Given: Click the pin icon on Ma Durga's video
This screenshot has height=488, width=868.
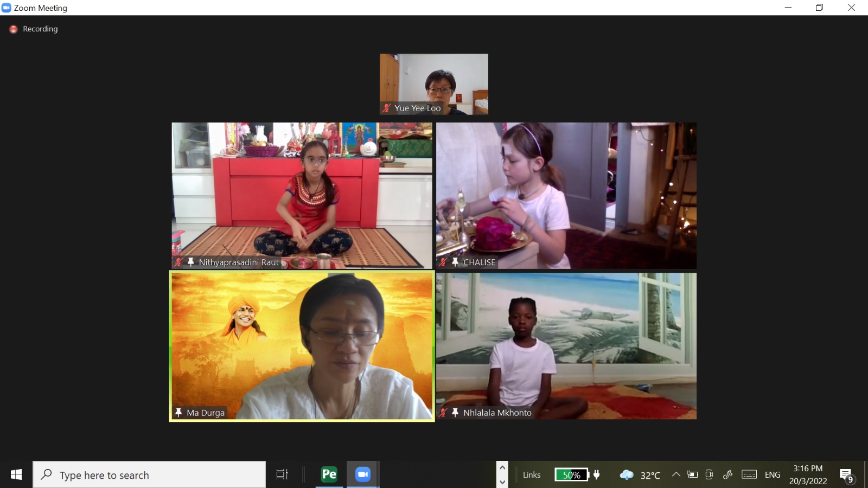Looking at the screenshot, I should (x=178, y=413).
